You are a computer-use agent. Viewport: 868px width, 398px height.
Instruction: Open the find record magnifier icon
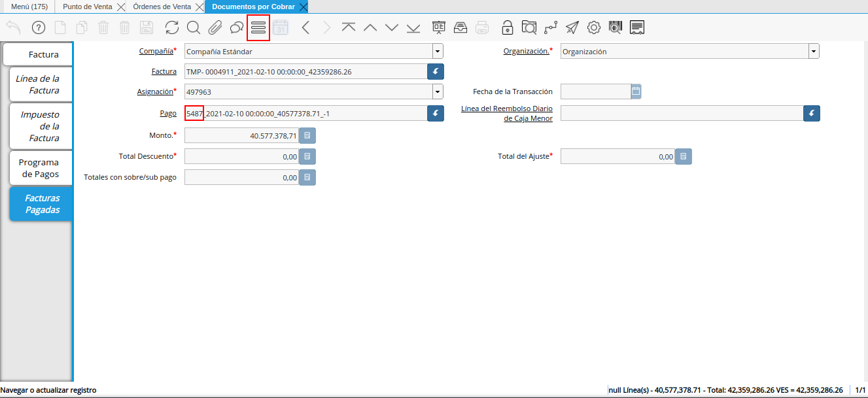click(193, 27)
